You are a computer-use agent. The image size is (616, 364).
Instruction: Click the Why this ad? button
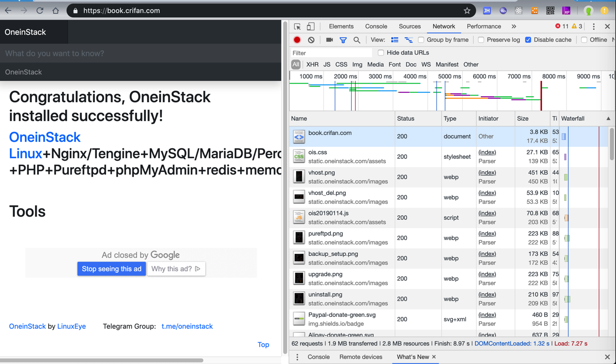(x=176, y=269)
